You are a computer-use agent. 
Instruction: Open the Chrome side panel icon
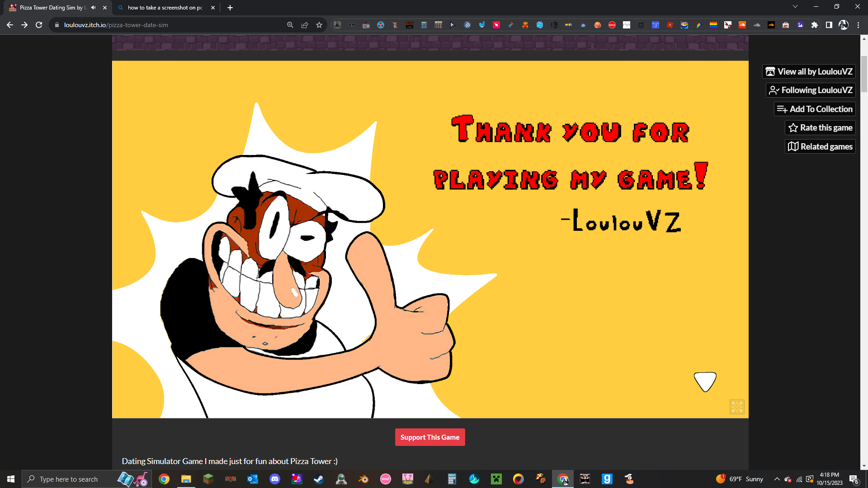pyautogui.click(x=830, y=25)
